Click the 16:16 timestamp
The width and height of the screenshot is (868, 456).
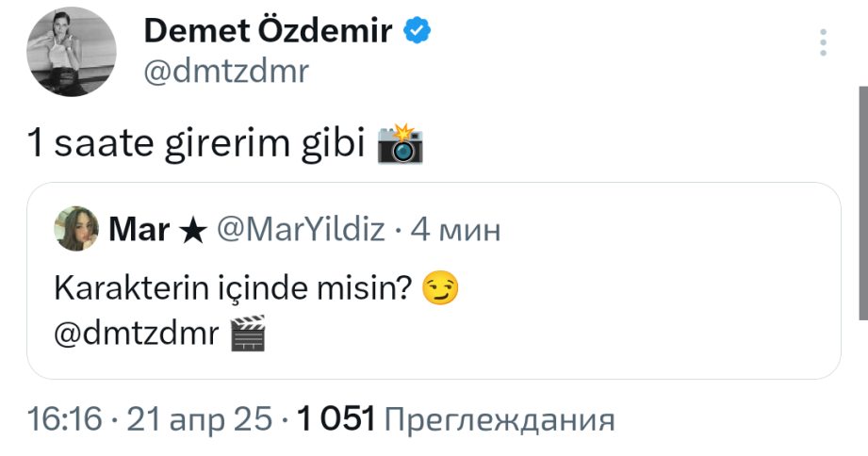point(64,418)
